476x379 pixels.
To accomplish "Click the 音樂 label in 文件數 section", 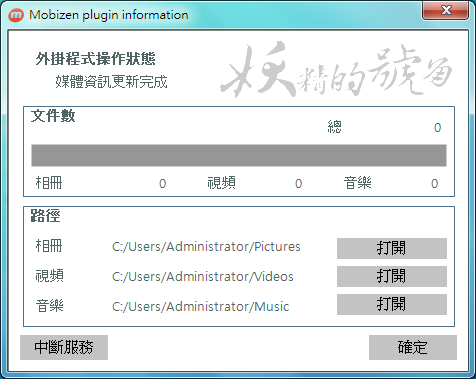I will click(358, 183).
